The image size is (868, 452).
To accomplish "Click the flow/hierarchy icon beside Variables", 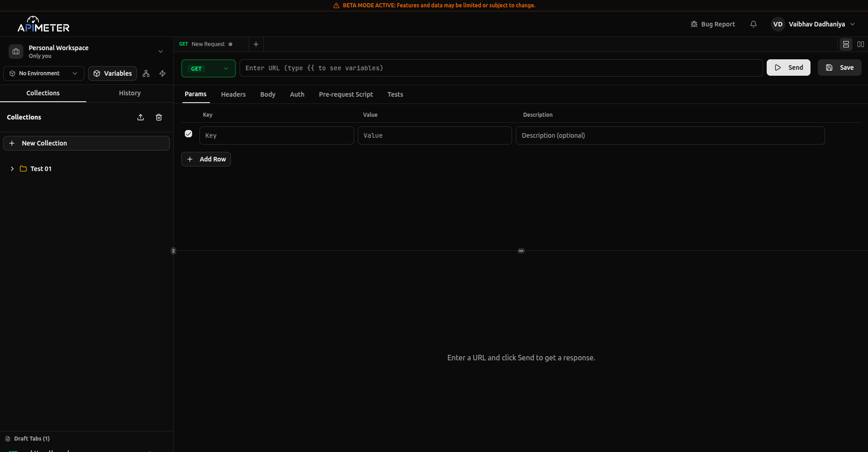I will [146, 73].
